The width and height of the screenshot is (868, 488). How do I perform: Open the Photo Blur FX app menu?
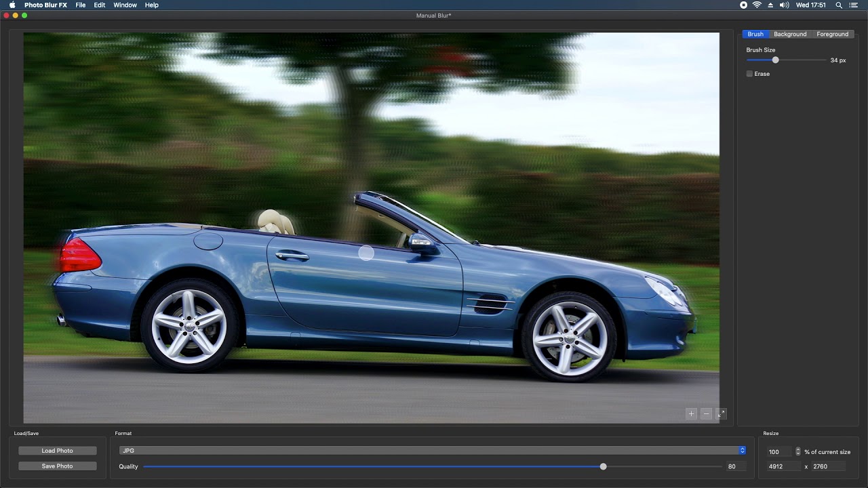click(45, 5)
